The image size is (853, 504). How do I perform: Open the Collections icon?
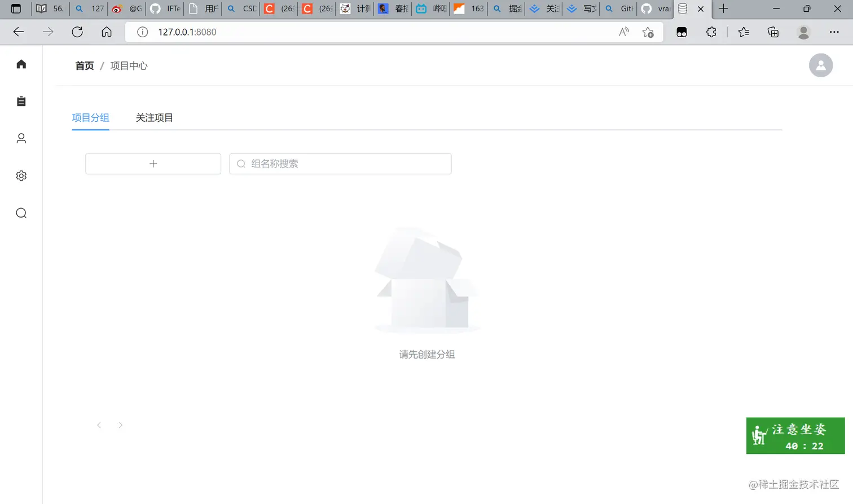click(773, 32)
